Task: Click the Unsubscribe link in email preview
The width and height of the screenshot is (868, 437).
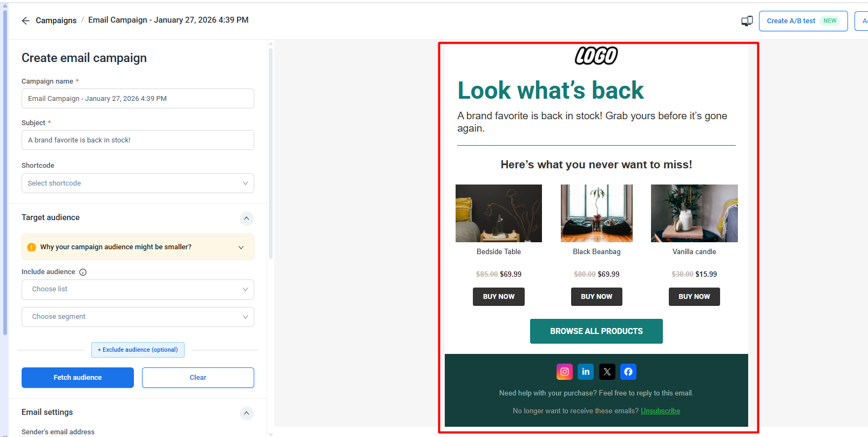Action: 660,411
